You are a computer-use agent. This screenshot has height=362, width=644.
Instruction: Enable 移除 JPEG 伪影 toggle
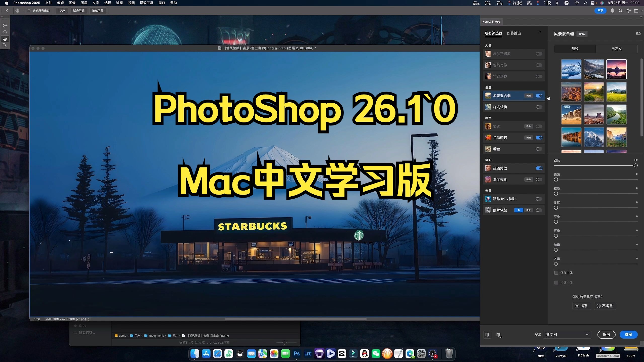pos(539,199)
